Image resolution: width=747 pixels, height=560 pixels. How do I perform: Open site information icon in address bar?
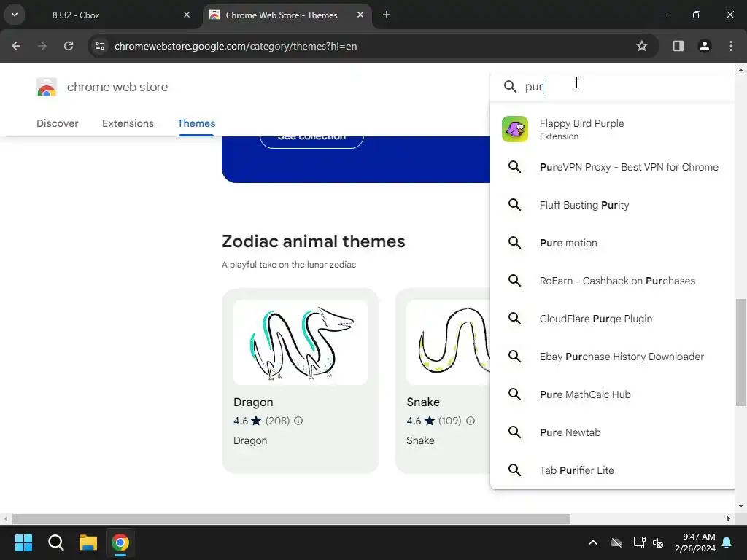(x=100, y=46)
